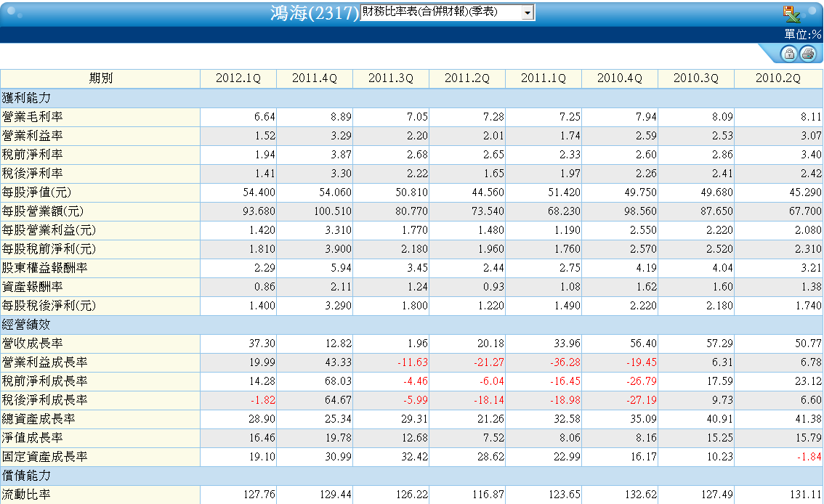Click the 2011.3Q column header

pos(390,78)
